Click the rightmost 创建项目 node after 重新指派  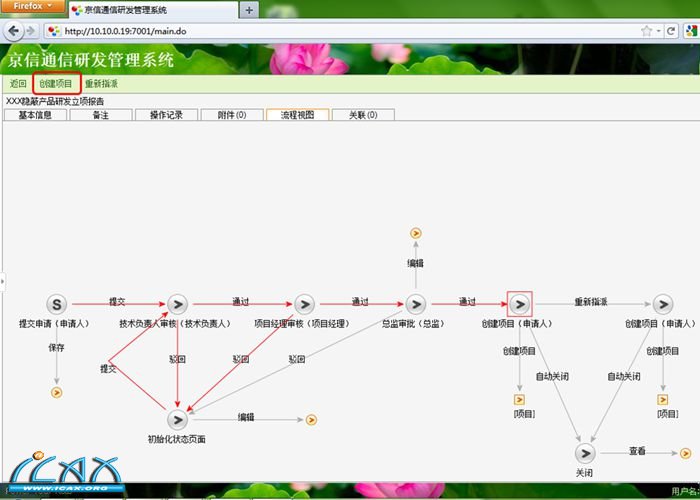coord(663,304)
